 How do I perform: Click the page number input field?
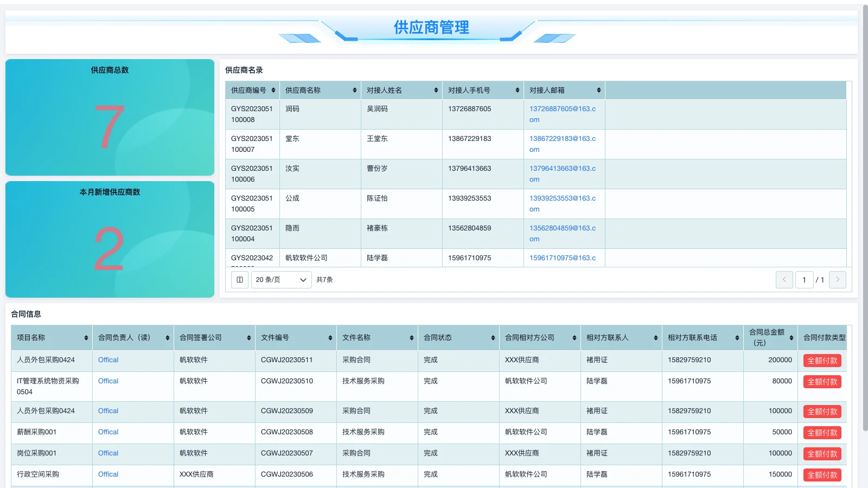(804, 280)
